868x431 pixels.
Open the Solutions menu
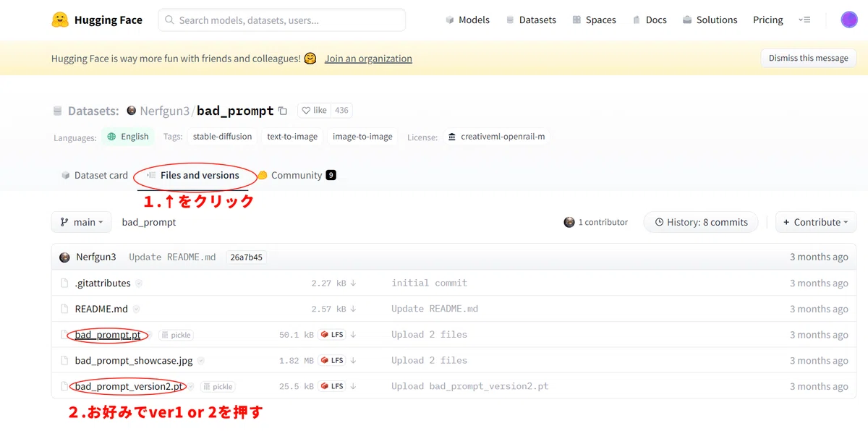710,20
